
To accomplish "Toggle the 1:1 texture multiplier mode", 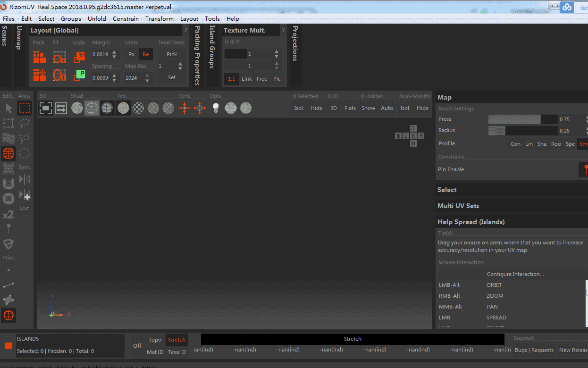I will click(231, 79).
